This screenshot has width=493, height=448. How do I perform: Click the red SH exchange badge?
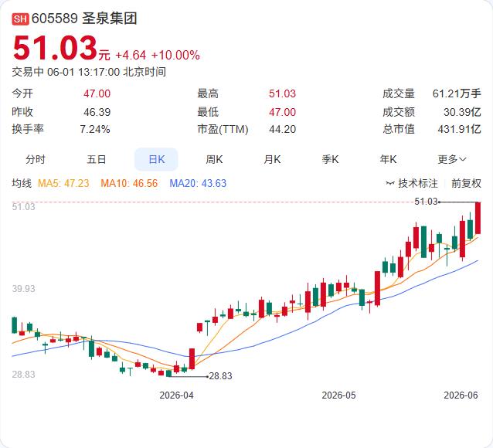[x=20, y=19]
